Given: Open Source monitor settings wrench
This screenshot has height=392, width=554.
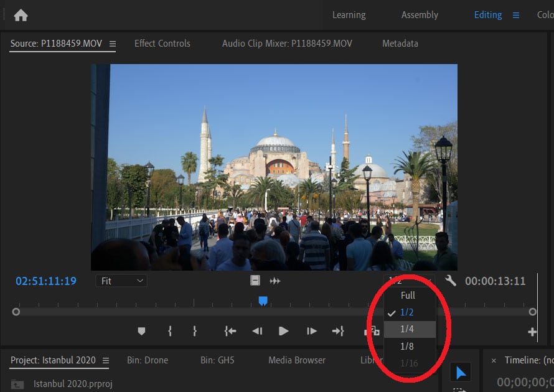Looking at the screenshot, I should coord(450,281).
